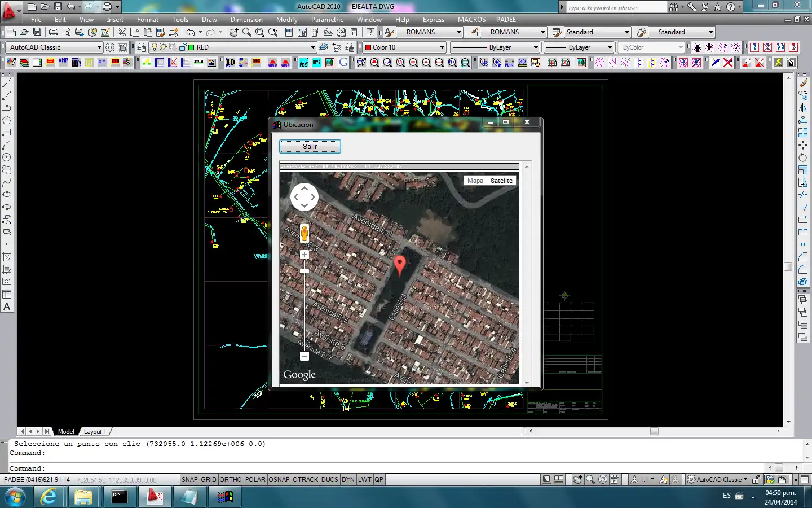The image size is (812, 508).
Task: Click the map zoom in plus button
Action: [304, 255]
